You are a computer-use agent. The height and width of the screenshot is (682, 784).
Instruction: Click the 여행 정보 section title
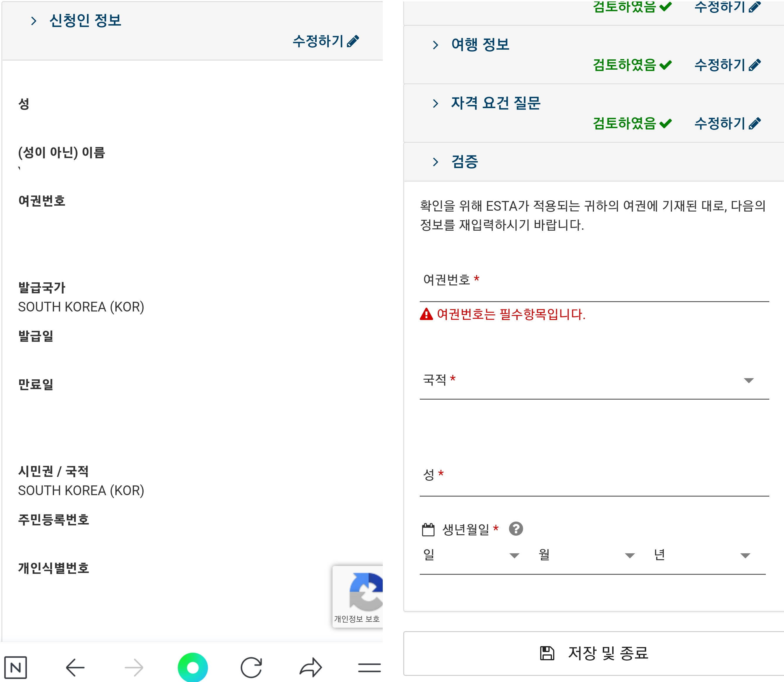pos(480,45)
